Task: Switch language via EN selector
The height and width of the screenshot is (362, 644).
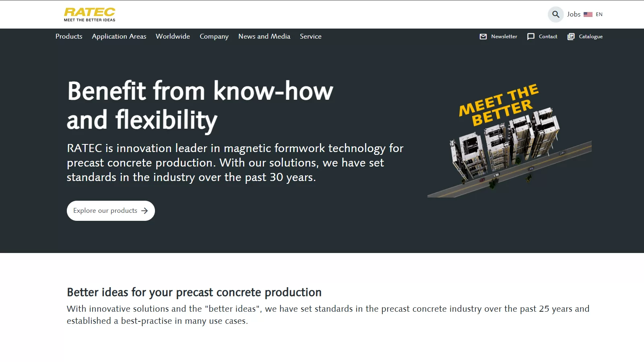Action: (x=599, y=14)
